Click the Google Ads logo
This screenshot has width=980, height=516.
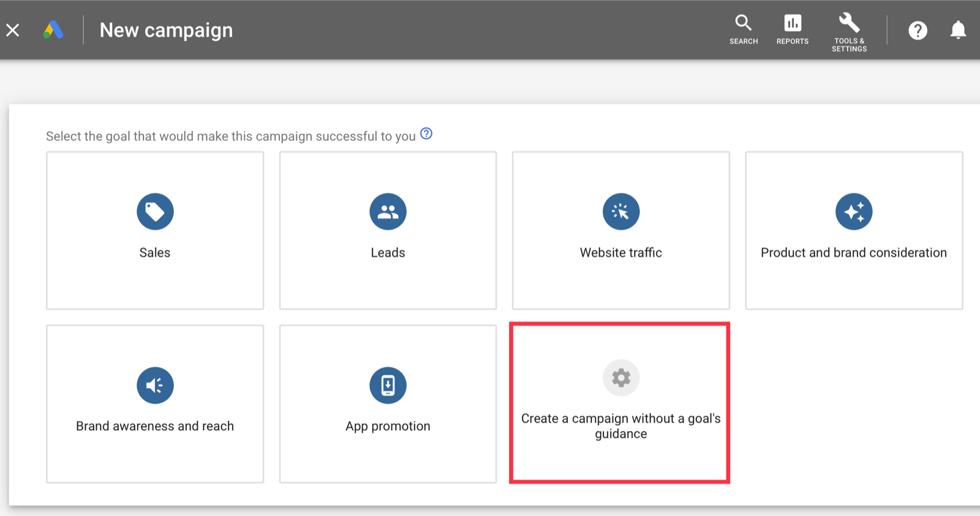tap(53, 29)
